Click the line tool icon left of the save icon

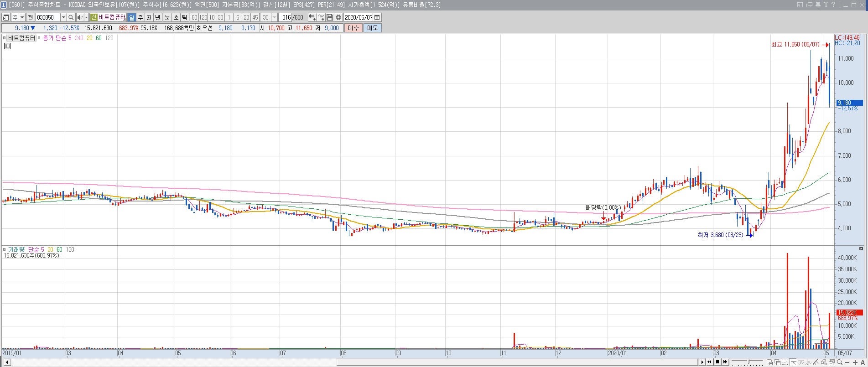322,17
